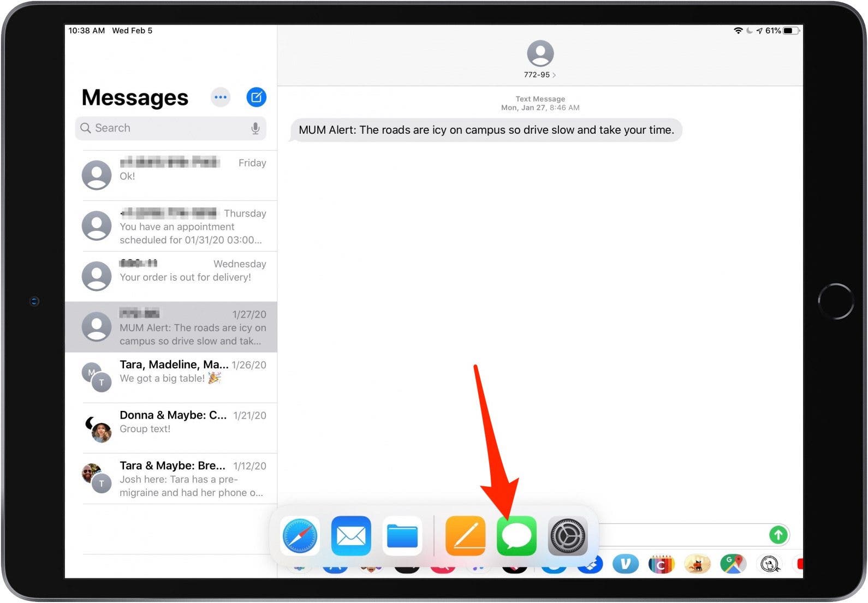Expand the 772-95 contact details chevron
Image resolution: width=868 pixels, height=603 pixels.
point(554,75)
